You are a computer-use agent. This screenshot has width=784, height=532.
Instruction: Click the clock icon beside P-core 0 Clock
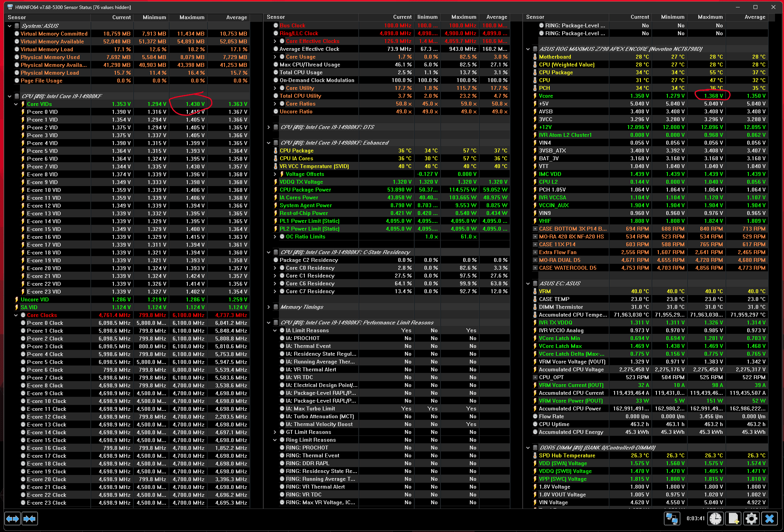[23, 323]
